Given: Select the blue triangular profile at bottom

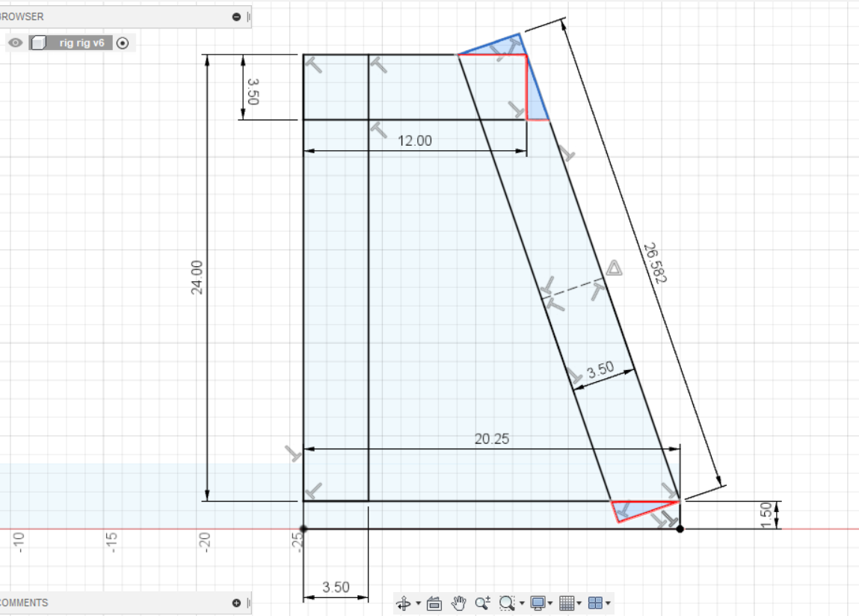Looking at the screenshot, I should click(638, 511).
